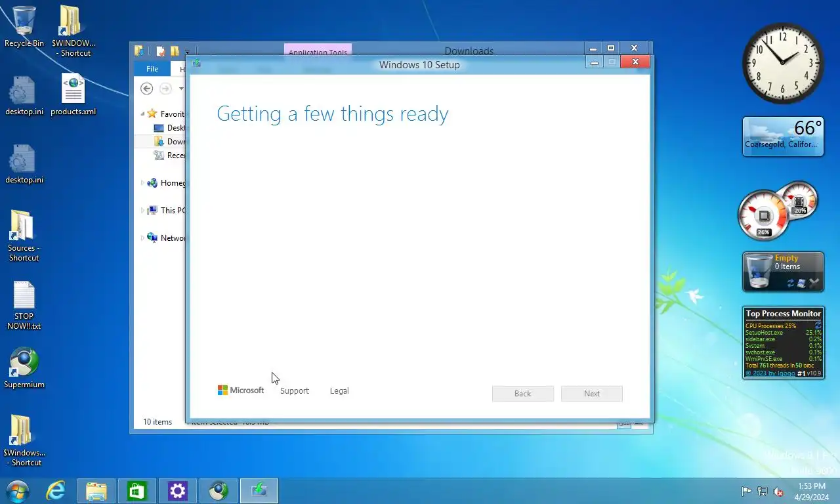
Task: Select the products.xml desktop file
Action: tap(73, 94)
